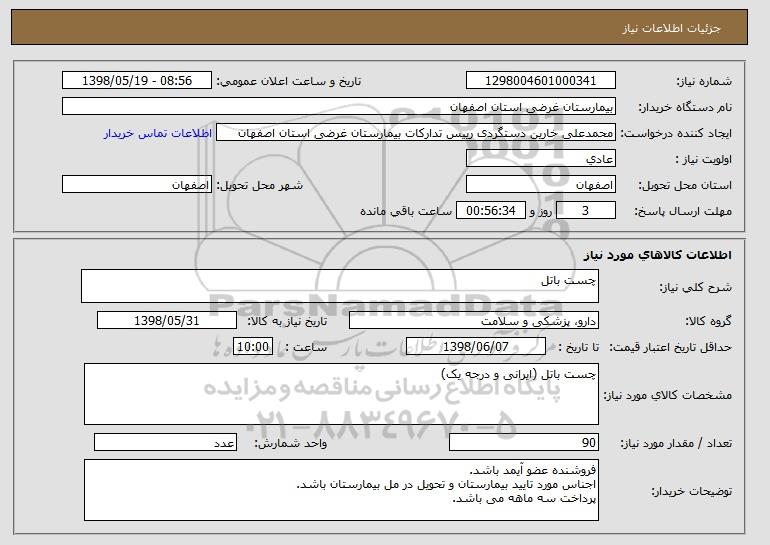Image resolution: width=770 pixels, height=545 pixels.
Task: Click the delivery city field beside شهر محل تحویل
Action: [137, 185]
